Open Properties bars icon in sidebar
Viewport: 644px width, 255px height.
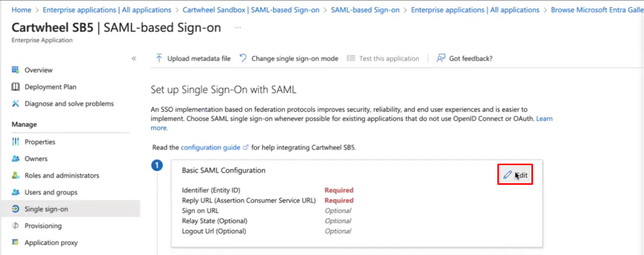click(15, 141)
